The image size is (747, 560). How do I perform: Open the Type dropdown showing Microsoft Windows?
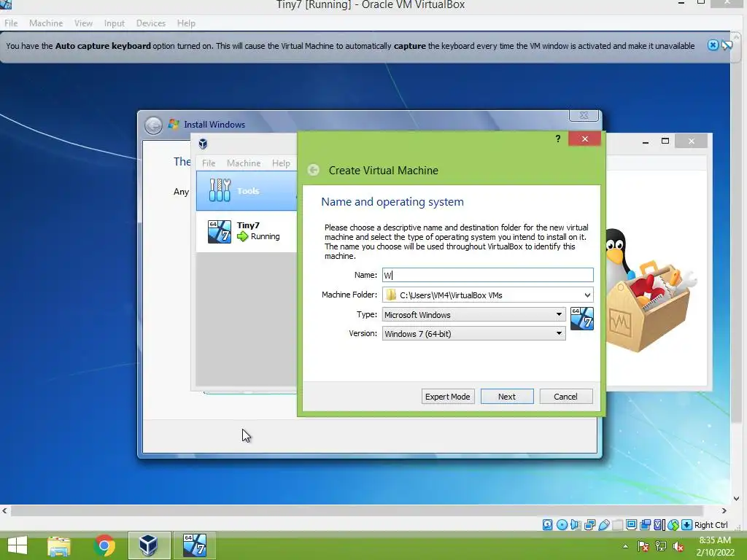click(473, 315)
